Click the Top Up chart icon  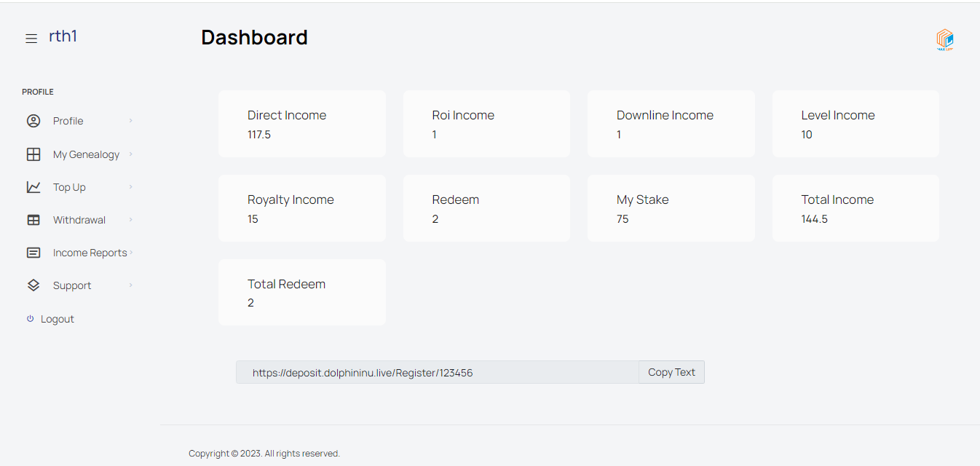point(33,187)
